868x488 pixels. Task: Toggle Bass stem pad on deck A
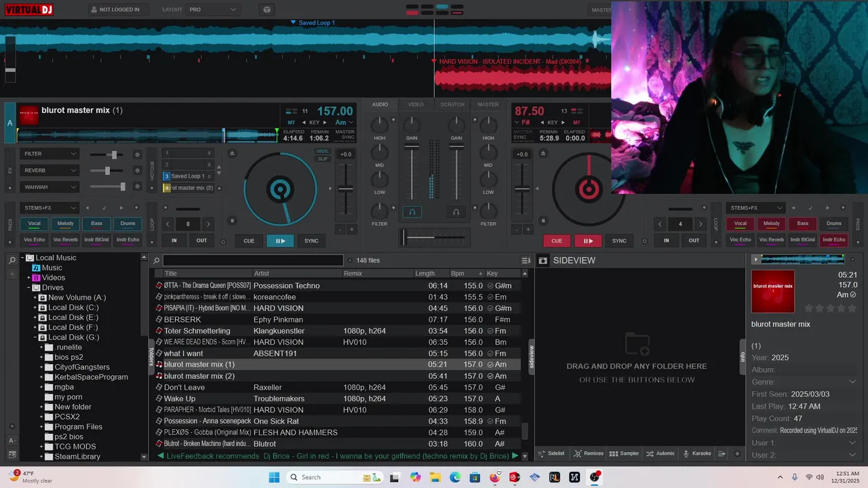96,224
